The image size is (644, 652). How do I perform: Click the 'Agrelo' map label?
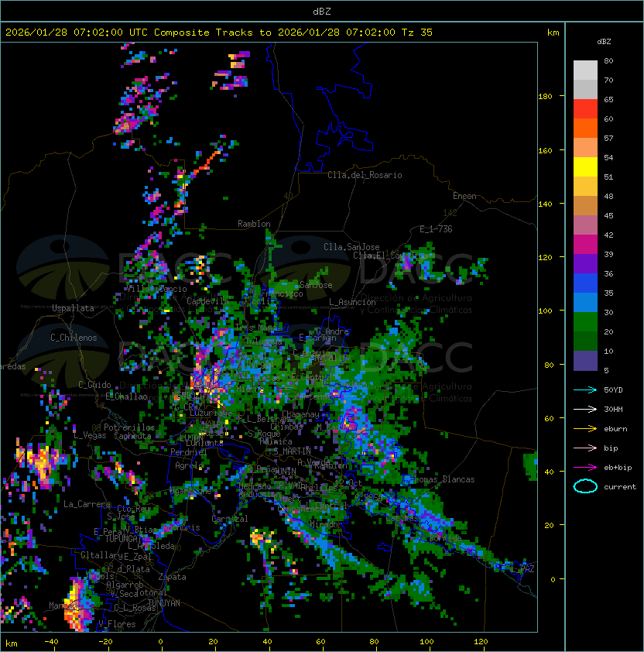click(189, 465)
